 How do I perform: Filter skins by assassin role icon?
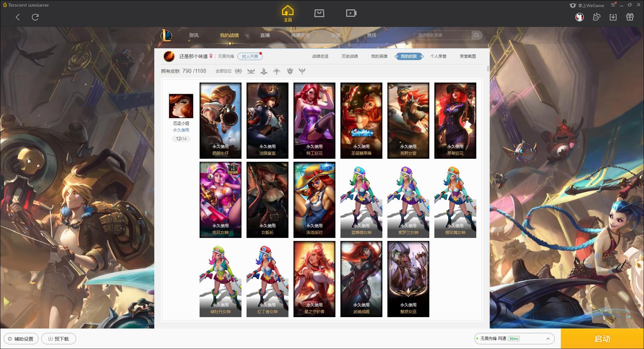[x=238, y=71]
